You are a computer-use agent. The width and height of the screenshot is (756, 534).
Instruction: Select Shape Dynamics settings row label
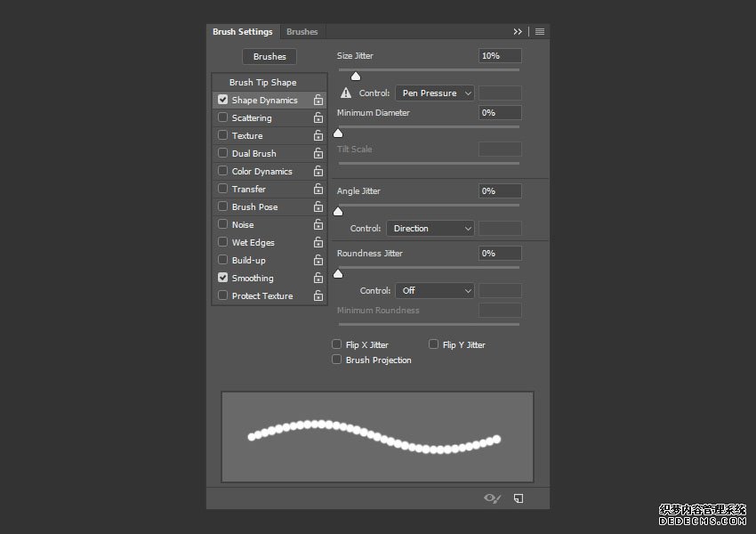tap(265, 101)
